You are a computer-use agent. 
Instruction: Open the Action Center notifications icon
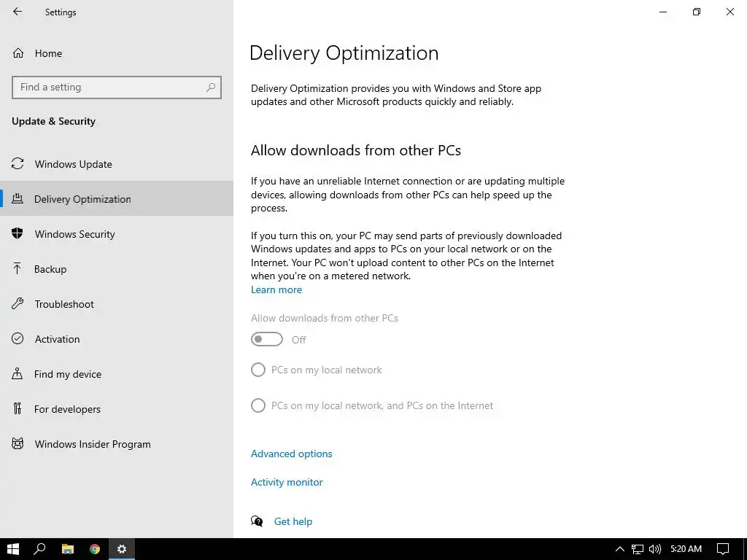tap(723, 549)
